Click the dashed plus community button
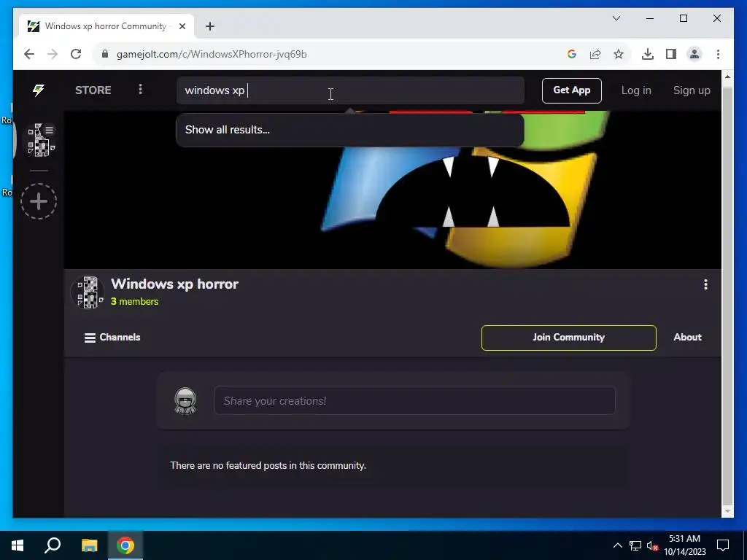Viewport: 747px width, 560px height. click(39, 201)
